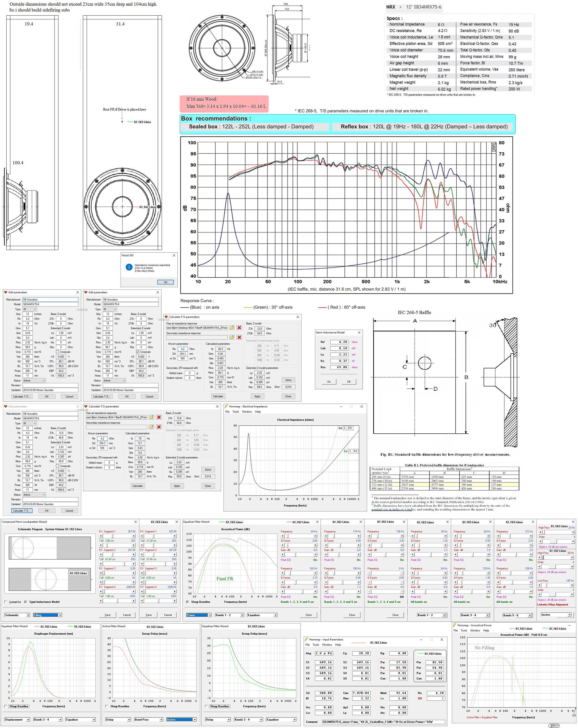The image size is (578, 728).
Task: Open Band Pass dropdown in Active Filter Wizard
Action: (x=148, y=720)
